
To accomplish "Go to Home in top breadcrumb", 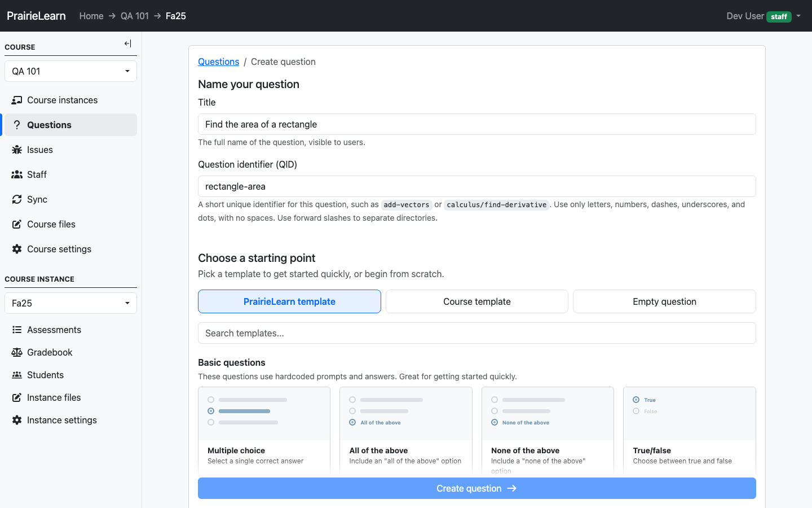I will (91, 16).
